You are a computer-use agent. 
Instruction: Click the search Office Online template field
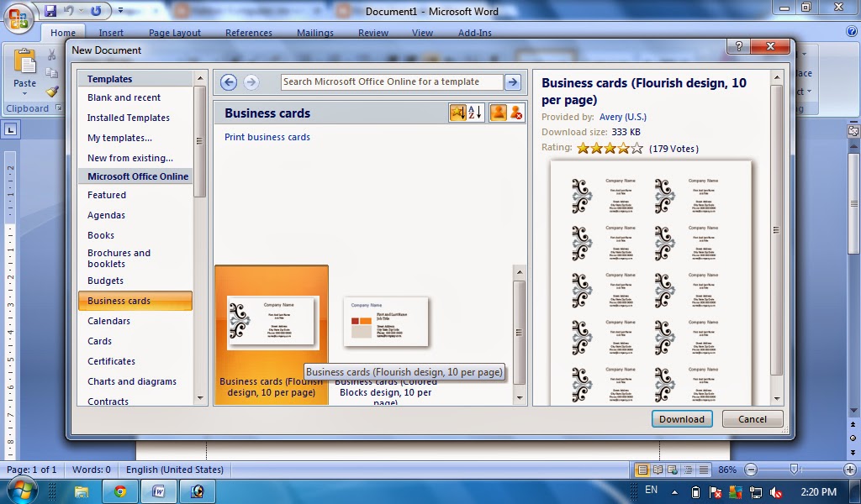pos(392,82)
